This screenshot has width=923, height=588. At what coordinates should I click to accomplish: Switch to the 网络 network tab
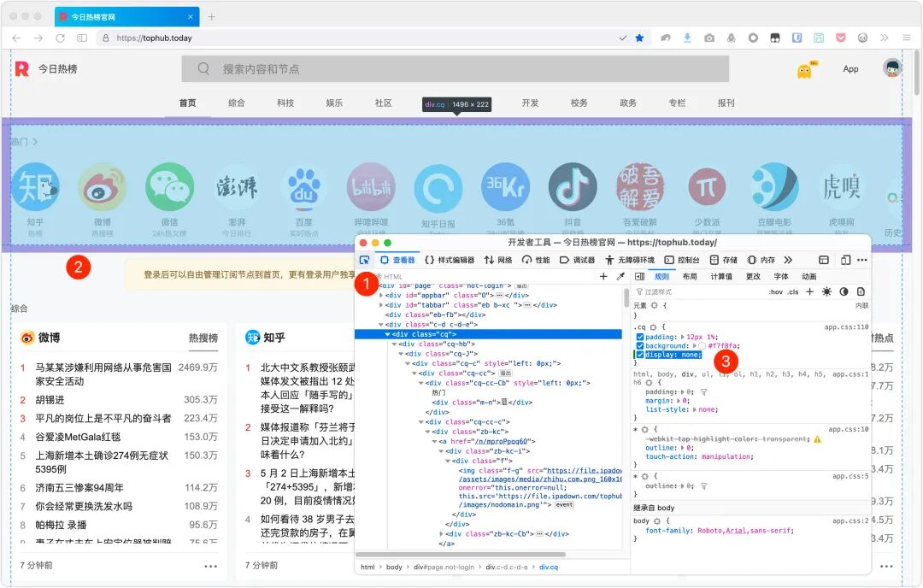tap(498, 260)
